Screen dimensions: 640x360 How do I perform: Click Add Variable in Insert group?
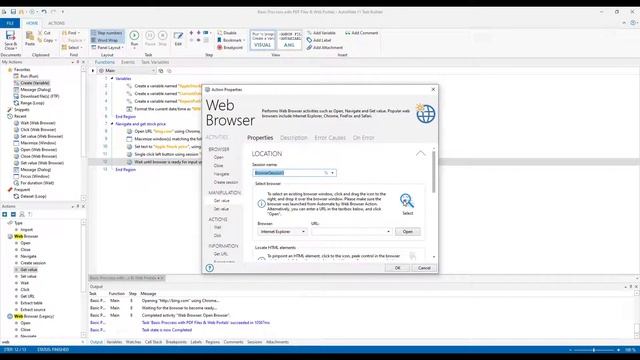tap(321, 33)
